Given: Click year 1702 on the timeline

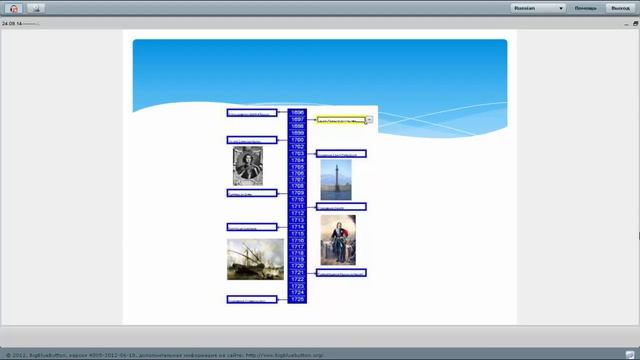Looking at the screenshot, I should (x=298, y=147).
